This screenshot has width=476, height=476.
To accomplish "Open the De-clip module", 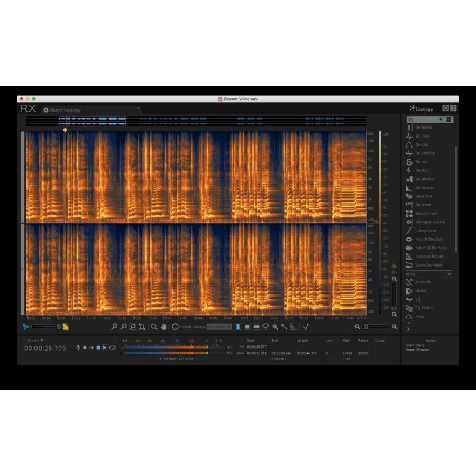I will [x=417, y=144].
